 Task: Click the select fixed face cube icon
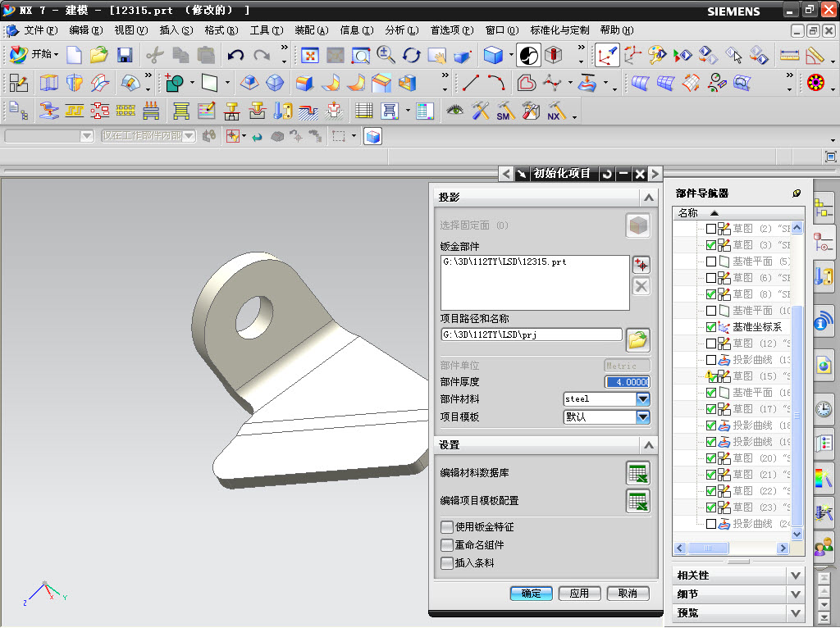click(x=638, y=225)
